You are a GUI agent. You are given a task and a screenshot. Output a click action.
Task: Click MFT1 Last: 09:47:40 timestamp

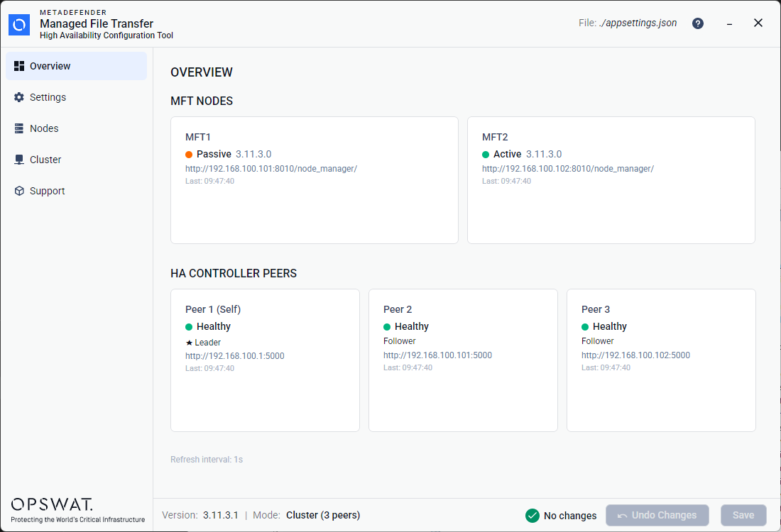[x=209, y=181]
